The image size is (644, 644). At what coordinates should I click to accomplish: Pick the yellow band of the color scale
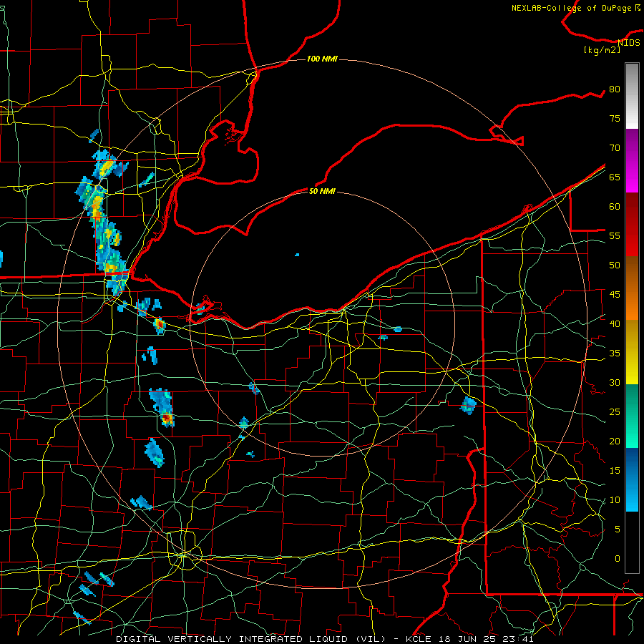click(632, 352)
